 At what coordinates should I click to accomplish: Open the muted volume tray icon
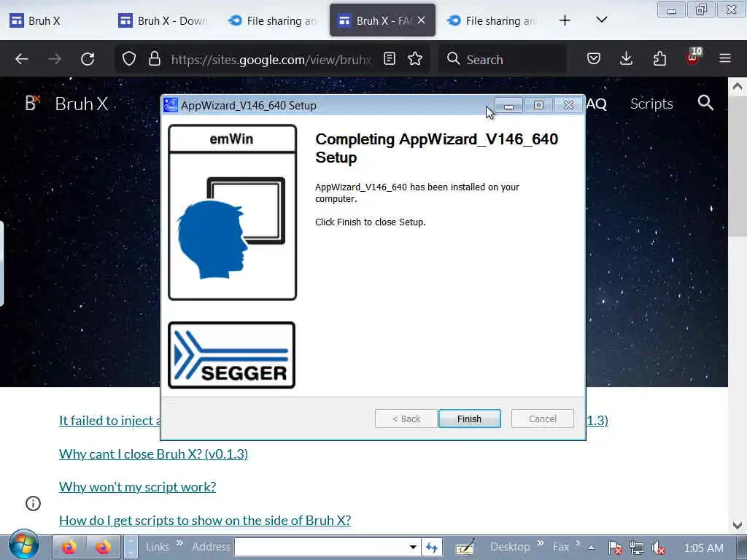[658, 548]
